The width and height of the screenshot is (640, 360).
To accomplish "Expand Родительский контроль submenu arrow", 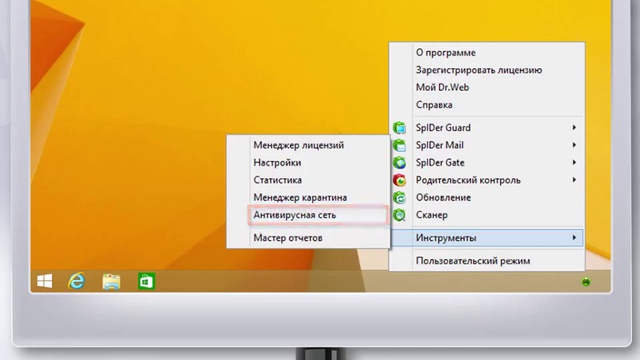I will pos(574,180).
